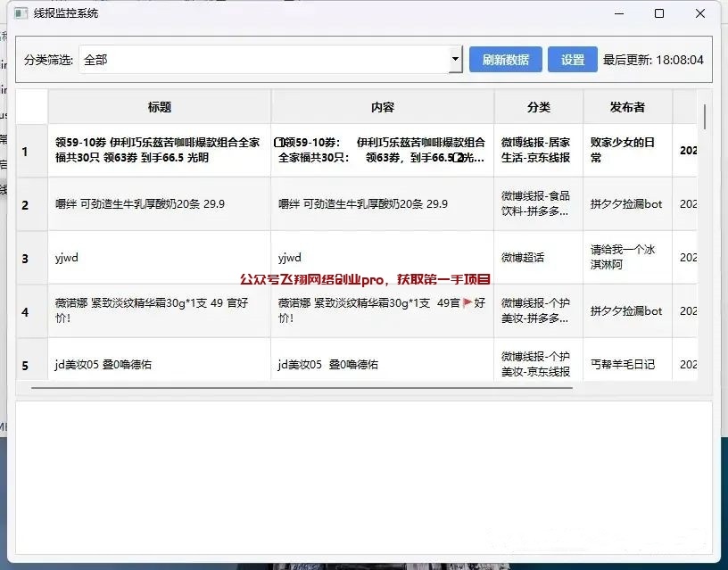Maximize the 线报监控系统 window
The width and height of the screenshot is (728, 570).
click(x=659, y=13)
